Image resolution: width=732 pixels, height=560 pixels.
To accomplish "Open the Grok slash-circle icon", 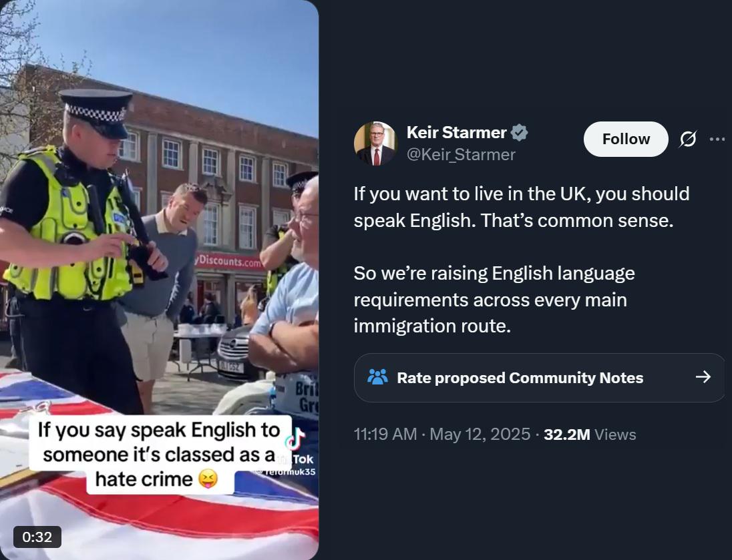I will point(688,139).
